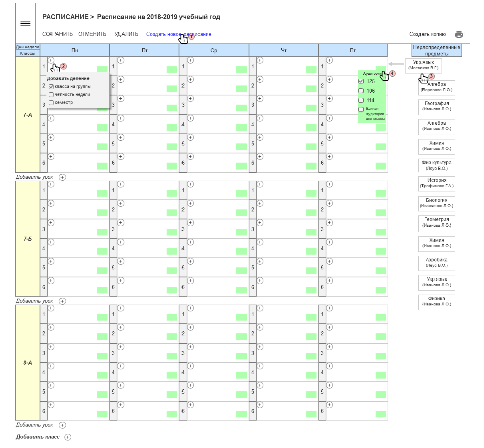Click plus icon in 7-Б Friday lesson 5
484x448 pixels.
tap(329, 261)
